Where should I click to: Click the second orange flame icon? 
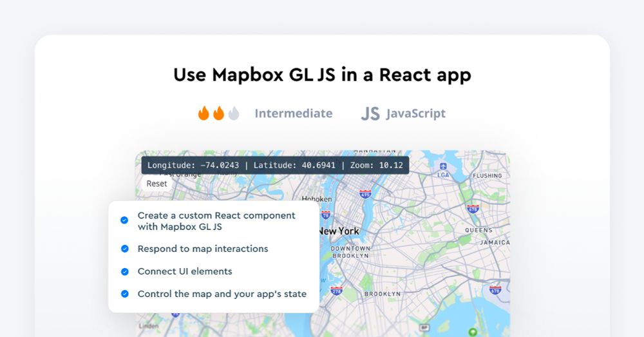(218, 113)
